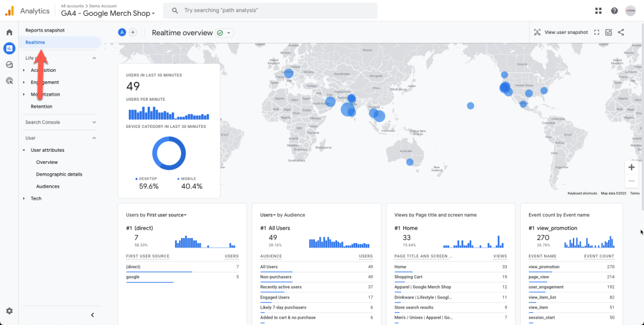This screenshot has height=325, width=644.
Task: Click the view_item_list event row
Action: tap(571, 297)
